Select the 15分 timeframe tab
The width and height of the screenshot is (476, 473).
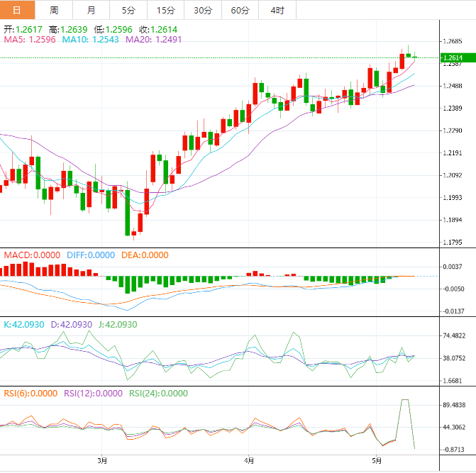(165, 10)
